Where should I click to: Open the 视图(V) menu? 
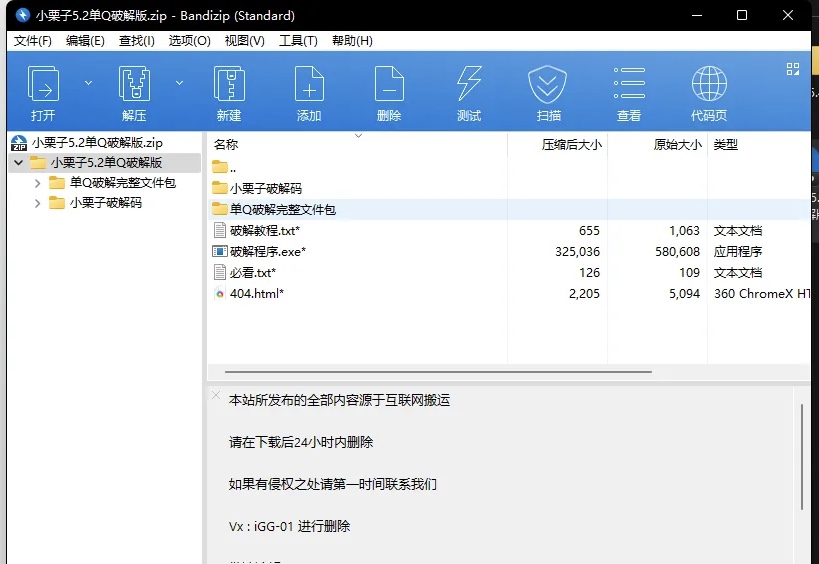click(x=244, y=41)
